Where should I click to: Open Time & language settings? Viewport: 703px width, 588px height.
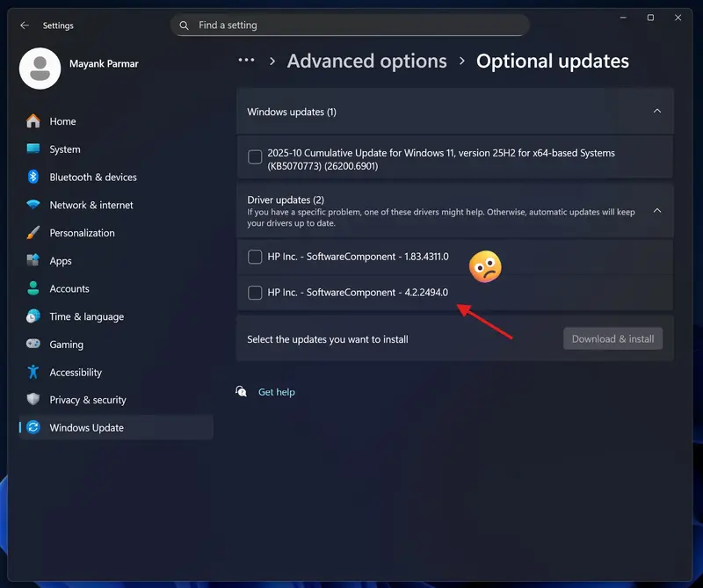(x=87, y=316)
